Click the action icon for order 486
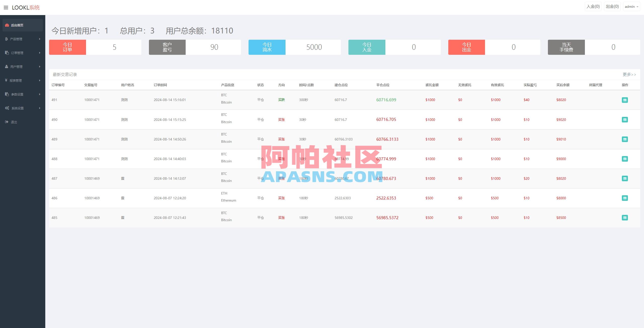Viewport: 644px width, 328px height. (625, 198)
